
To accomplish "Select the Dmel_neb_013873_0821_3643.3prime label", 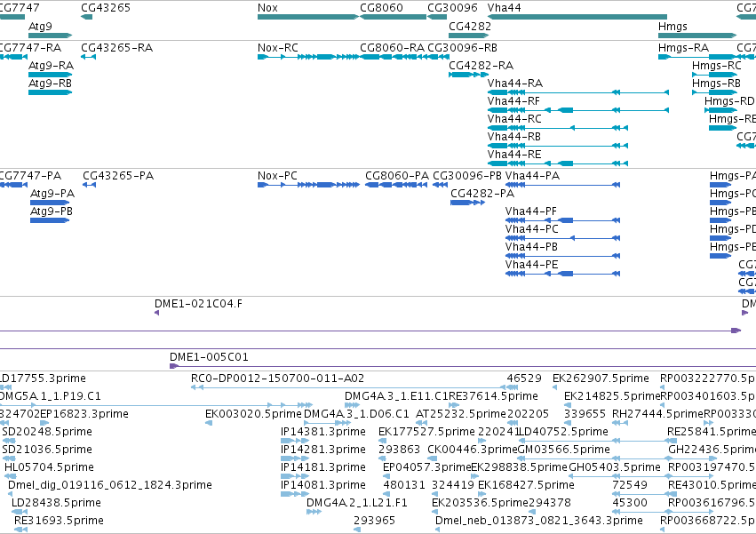I will coord(539,521).
